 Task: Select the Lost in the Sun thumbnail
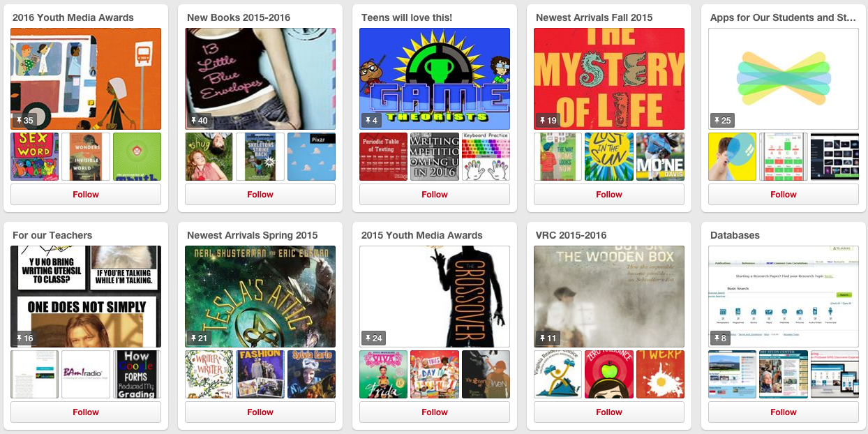[x=609, y=157]
